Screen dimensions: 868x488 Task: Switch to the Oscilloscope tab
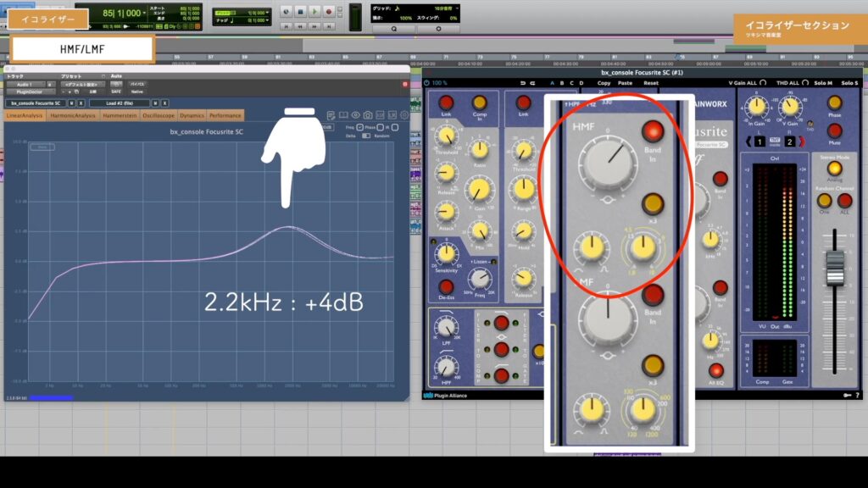159,115
